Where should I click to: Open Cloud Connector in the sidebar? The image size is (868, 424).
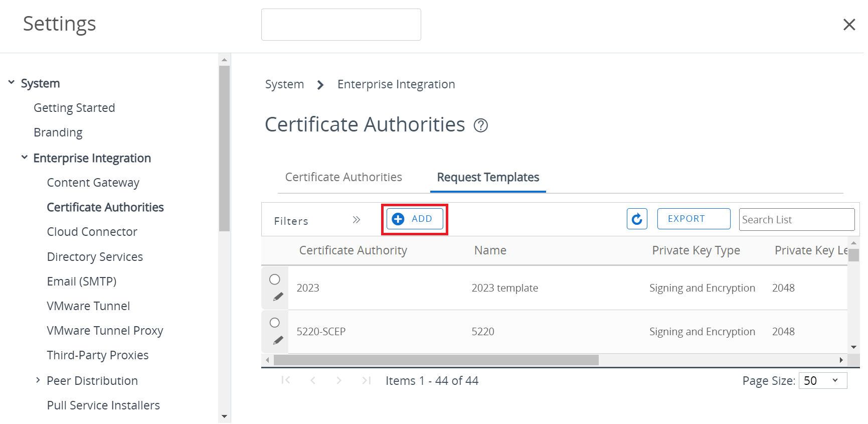(x=92, y=232)
